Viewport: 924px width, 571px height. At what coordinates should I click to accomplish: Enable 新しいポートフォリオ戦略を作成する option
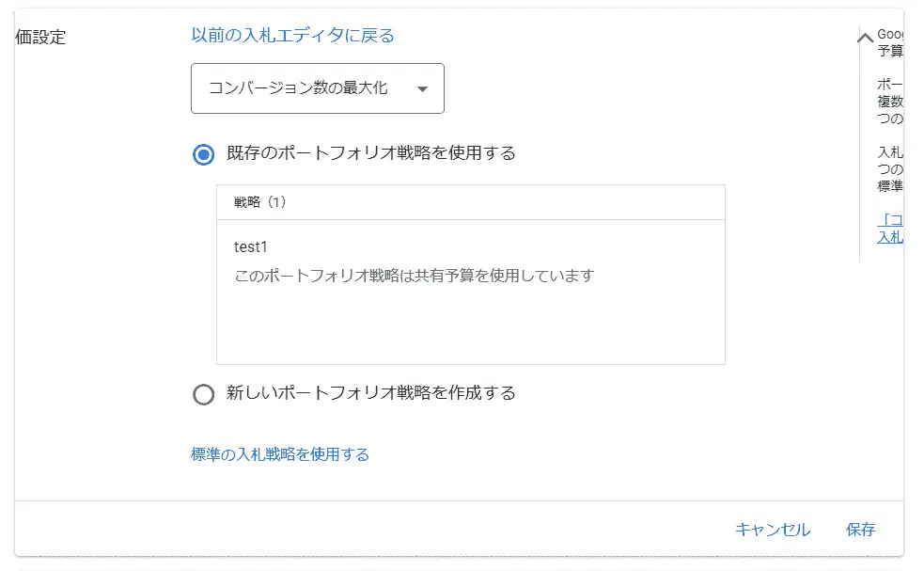[x=203, y=394]
